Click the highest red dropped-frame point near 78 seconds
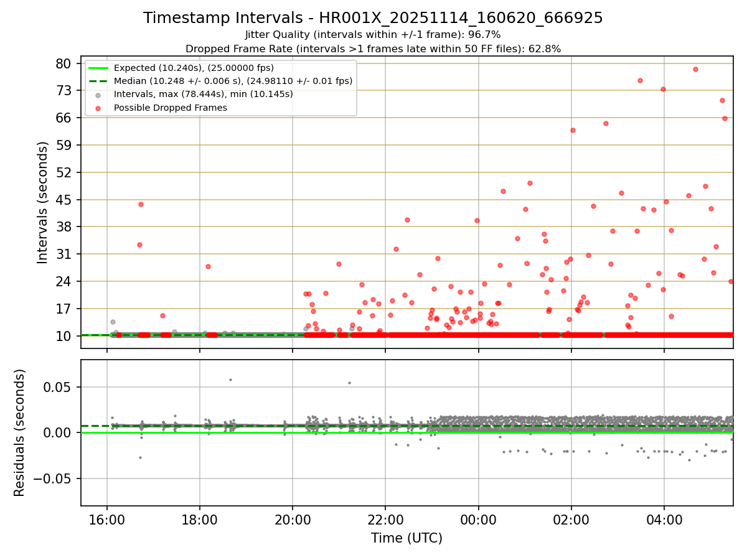The width and height of the screenshot is (747, 560). tap(695, 69)
